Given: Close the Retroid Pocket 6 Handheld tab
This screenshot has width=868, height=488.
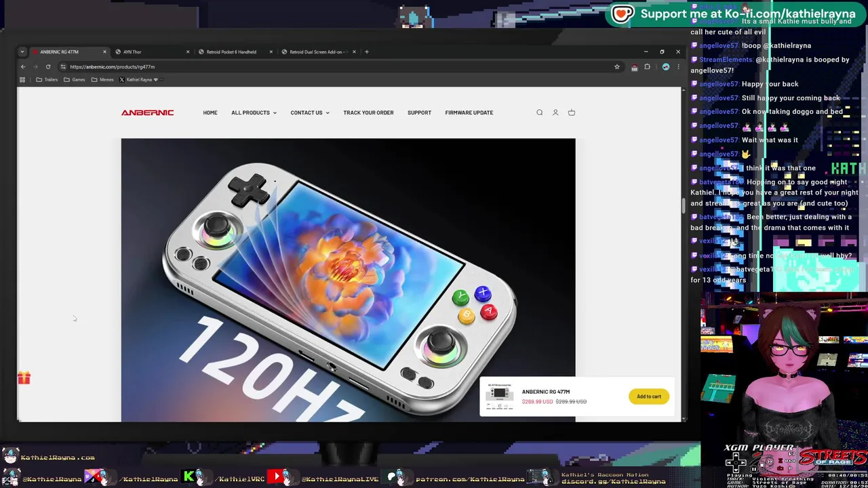Looking at the screenshot, I should click(x=271, y=52).
